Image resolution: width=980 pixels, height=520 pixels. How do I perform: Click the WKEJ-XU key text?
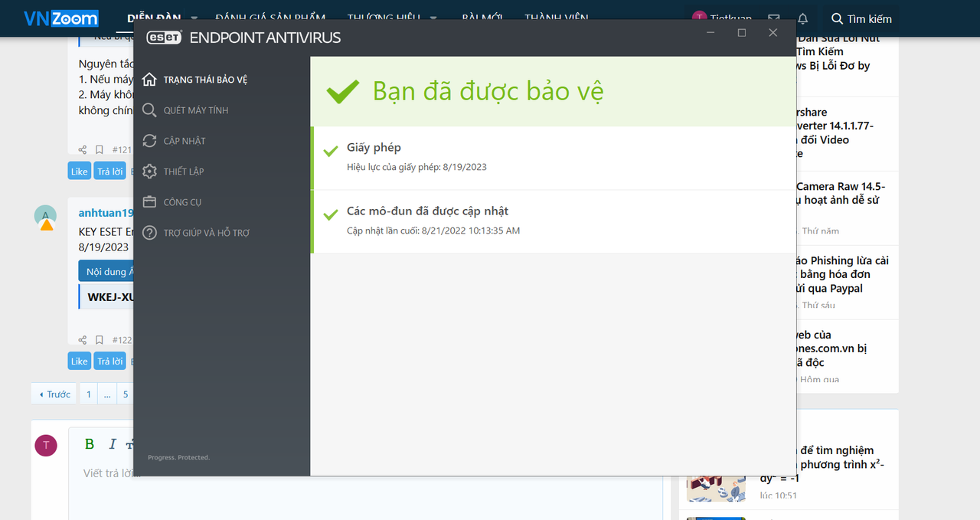point(110,296)
